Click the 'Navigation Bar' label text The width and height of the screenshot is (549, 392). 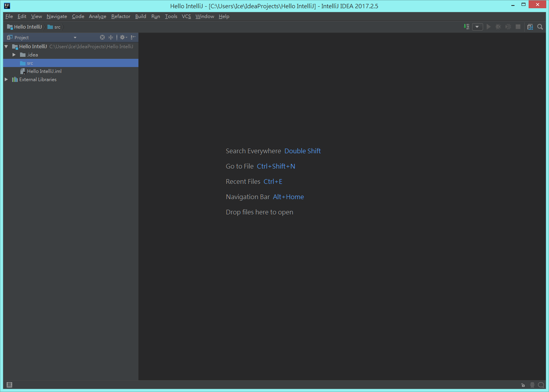(x=248, y=197)
